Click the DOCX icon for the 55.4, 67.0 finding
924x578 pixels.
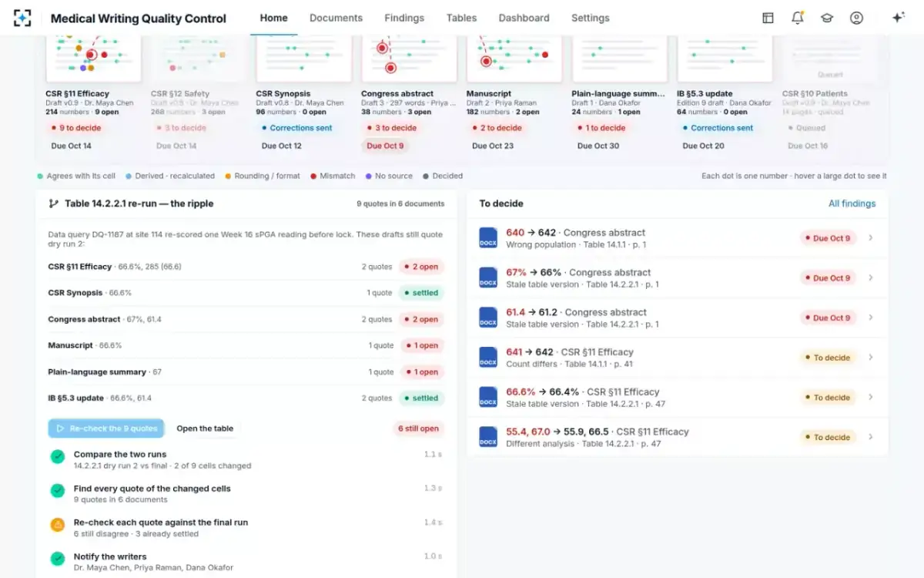pyautogui.click(x=488, y=437)
